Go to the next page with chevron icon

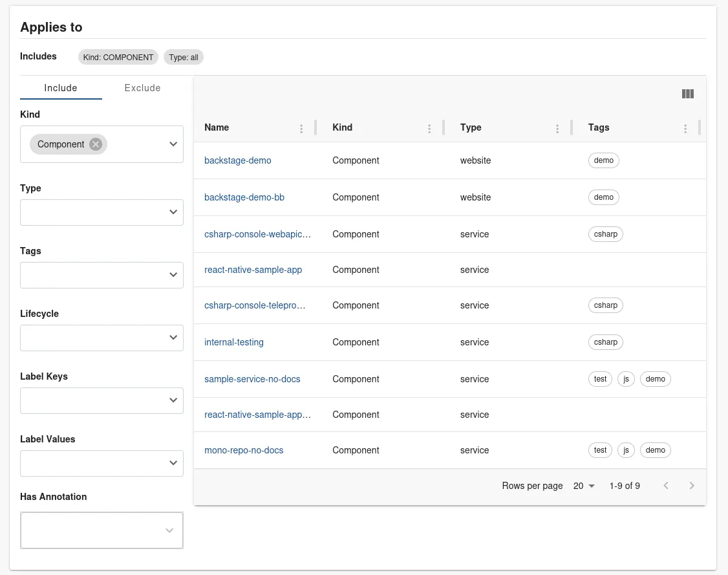(692, 485)
